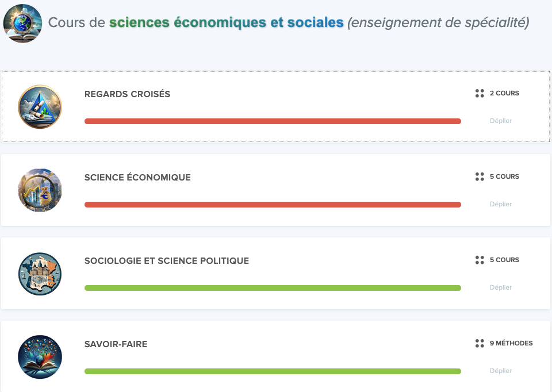Click the globe and gear course logo
The image size is (552, 392).
pyautogui.click(x=22, y=23)
